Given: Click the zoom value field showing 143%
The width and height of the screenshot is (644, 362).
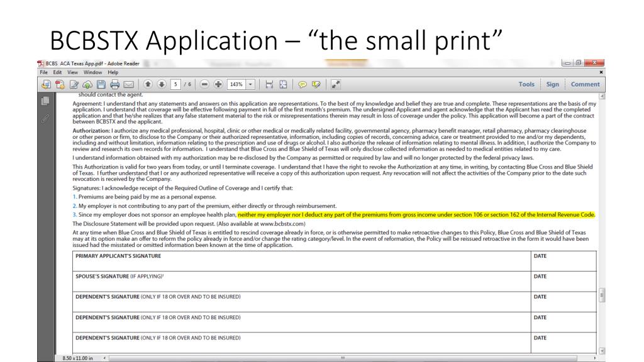Looking at the screenshot, I should coord(236,84).
